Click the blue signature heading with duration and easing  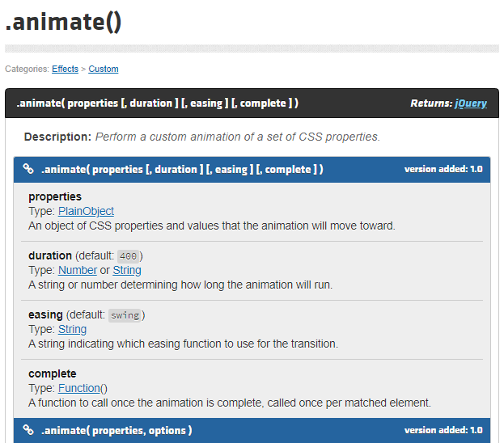(x=182, y=169)
